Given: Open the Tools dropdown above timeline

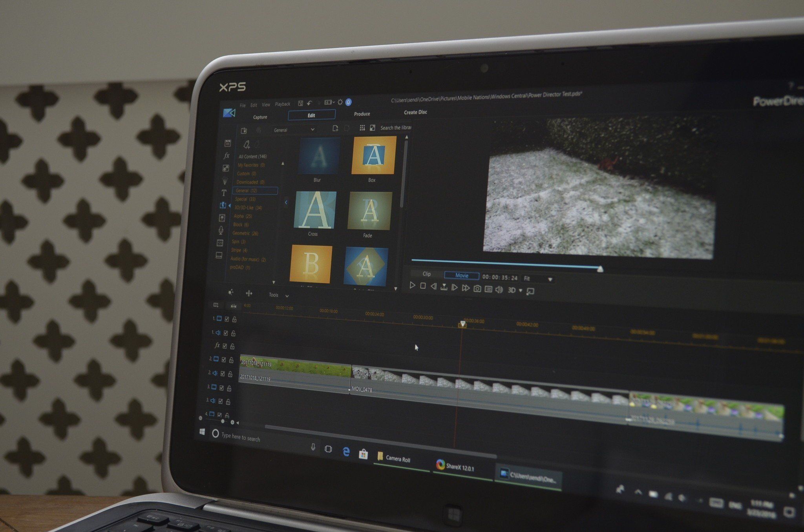Looking at the screenshot, I should click(x=279, y=295).
